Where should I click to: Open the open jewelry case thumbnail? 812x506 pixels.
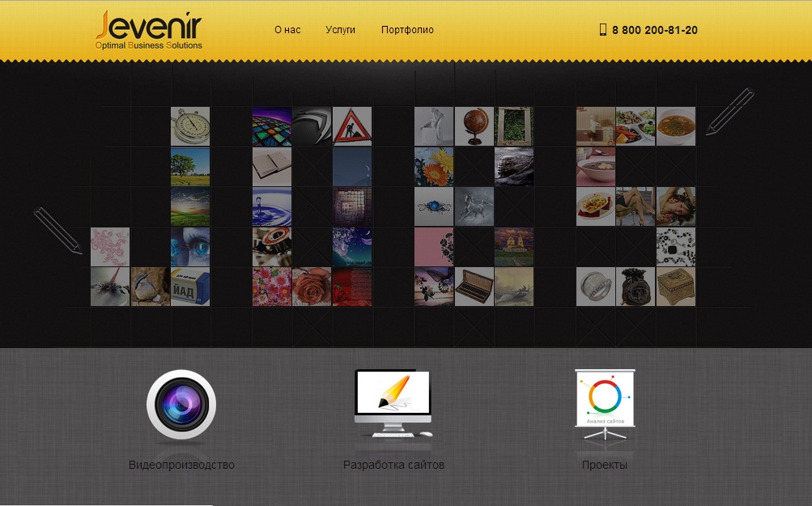474,287
